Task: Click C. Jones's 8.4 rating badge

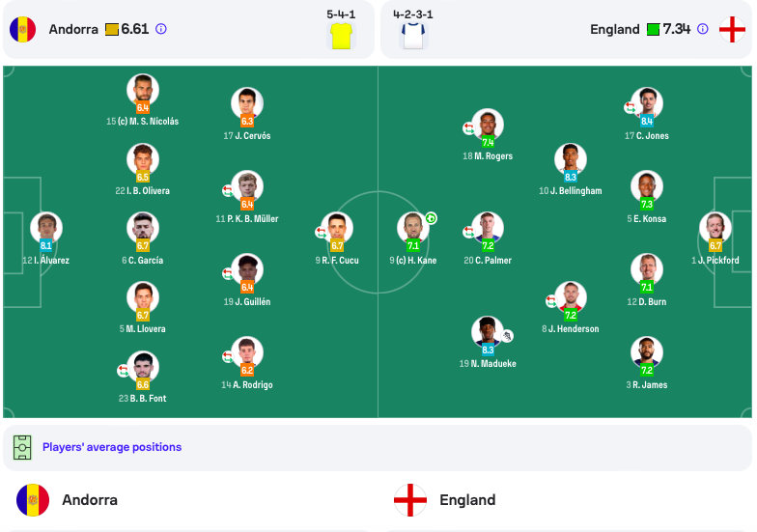Action: pos(647,122)
